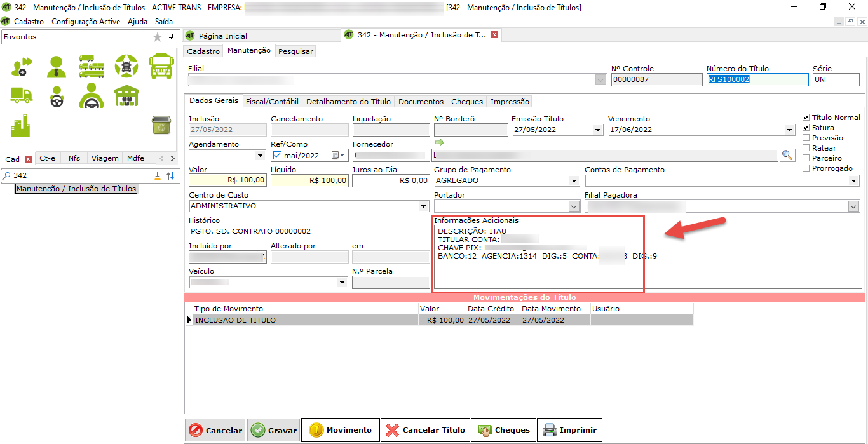Click the truck fleet icon in Favoritos
The height and width of the screenshot is (444, 868).
pyautogui.click(x=92, y=66)
